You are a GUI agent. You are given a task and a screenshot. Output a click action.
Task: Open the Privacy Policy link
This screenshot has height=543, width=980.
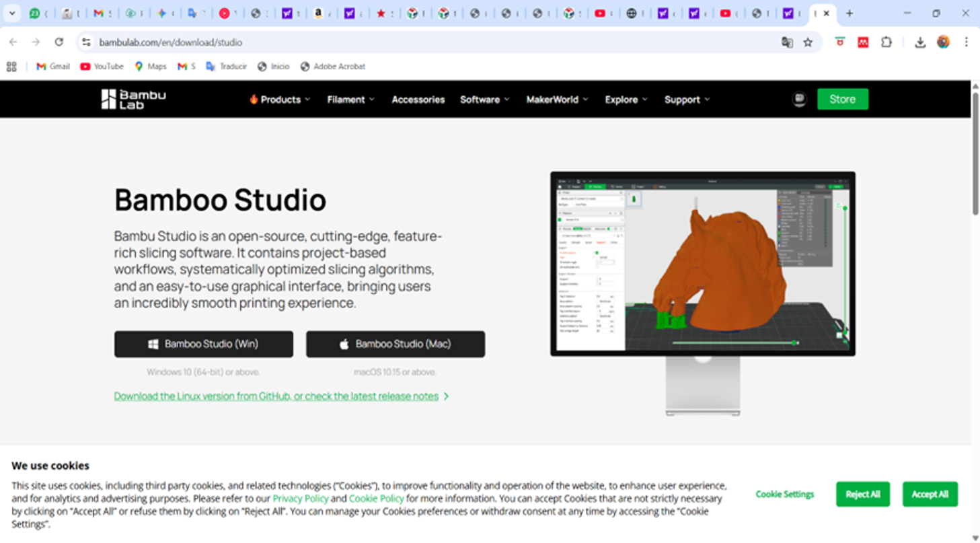301,499
